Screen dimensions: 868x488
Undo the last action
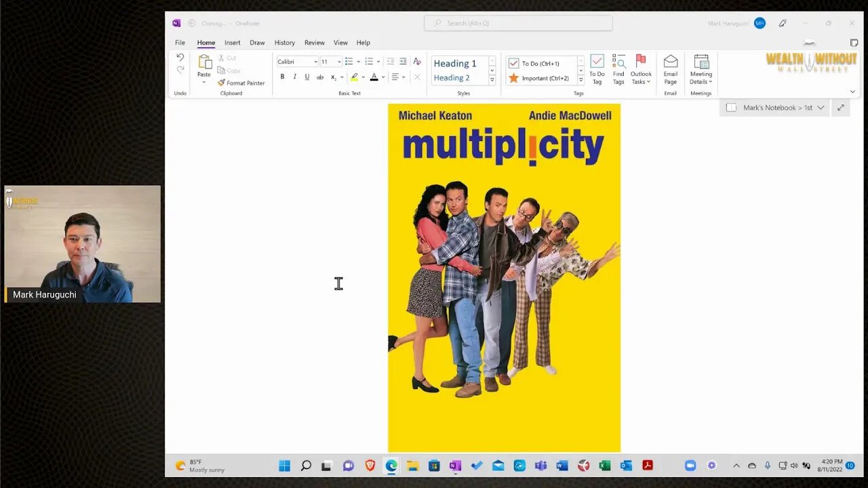180,58
